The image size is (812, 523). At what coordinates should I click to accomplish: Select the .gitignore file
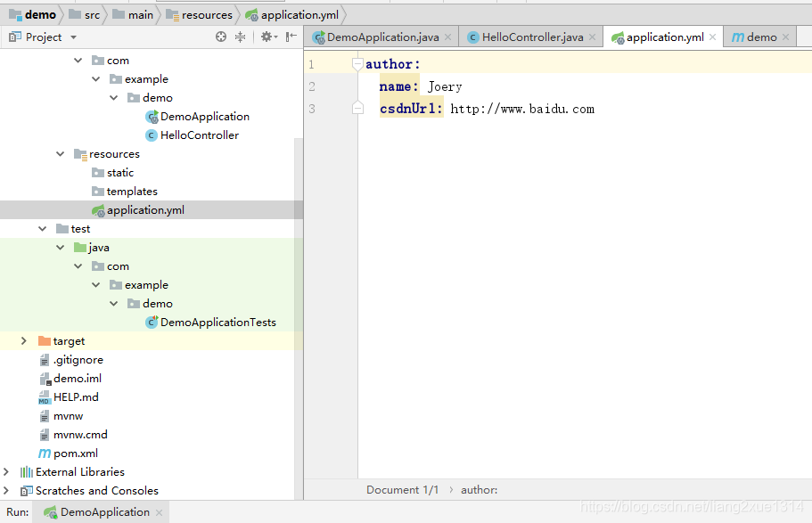(x=78, y=360)
